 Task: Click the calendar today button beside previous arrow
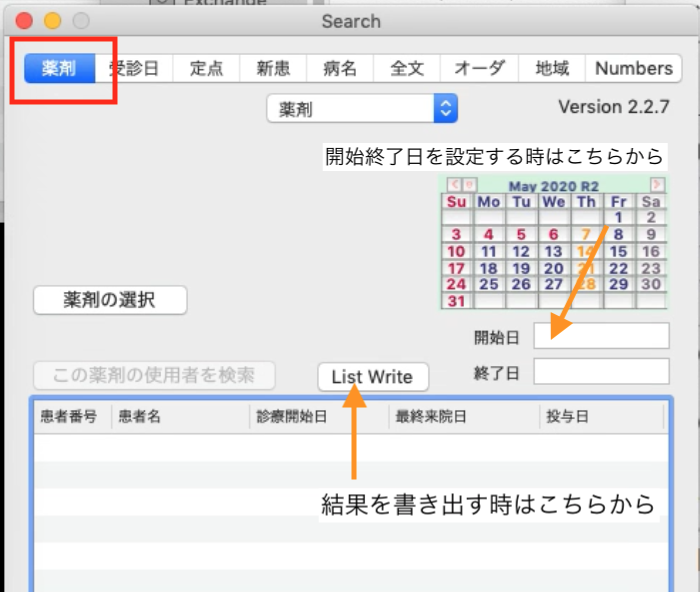click(469, 184)
